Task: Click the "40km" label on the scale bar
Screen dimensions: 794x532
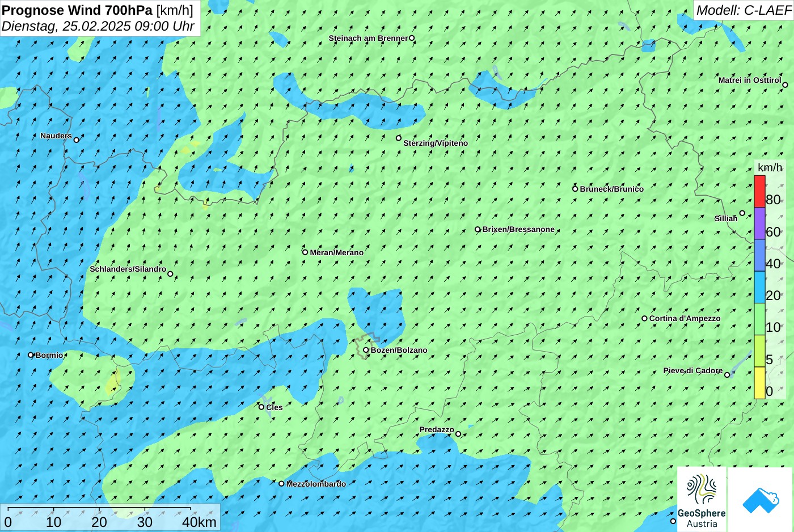Action: click(199, 522)
